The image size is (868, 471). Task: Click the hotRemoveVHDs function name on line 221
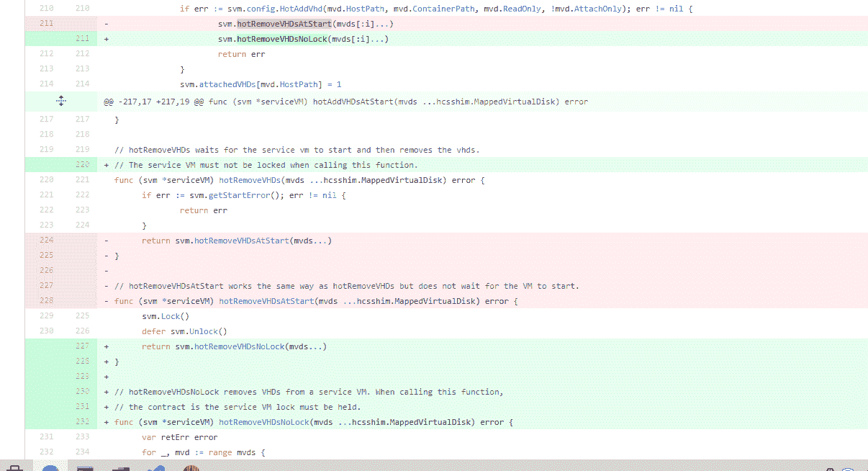click(x=250, y=180)
